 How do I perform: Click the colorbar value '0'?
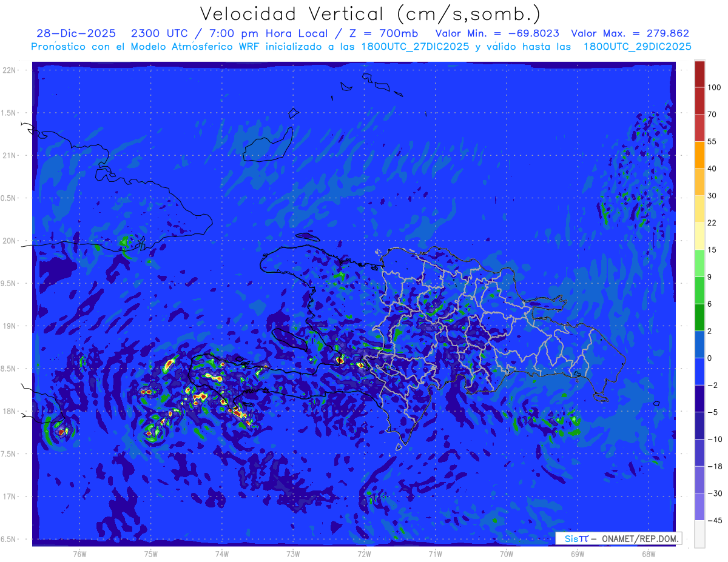710,358
